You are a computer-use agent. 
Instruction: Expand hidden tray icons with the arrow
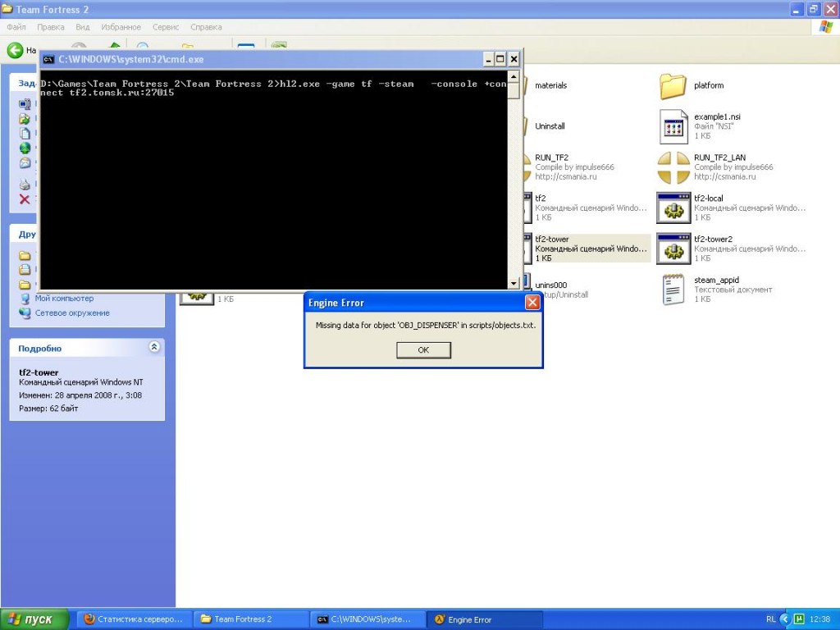[x=785, y=619]
